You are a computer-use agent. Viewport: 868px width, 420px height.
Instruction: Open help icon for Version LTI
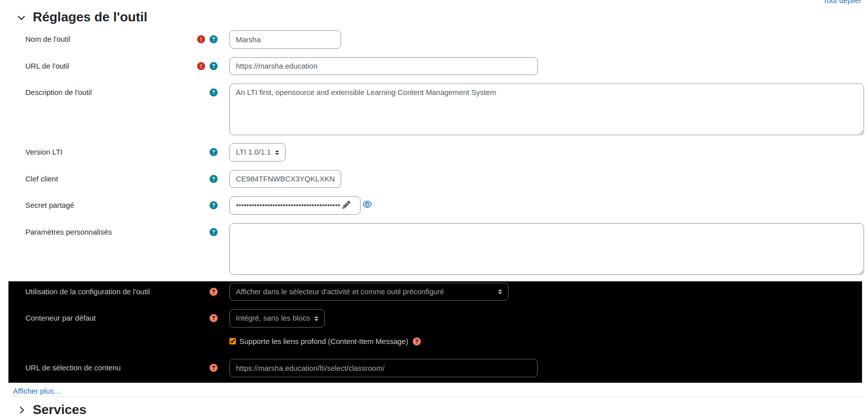(x=214, y=152)
